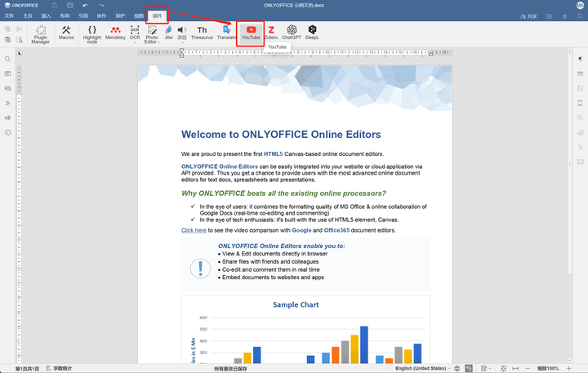The height and width of the screenshot is (373, 588).
Task: Click the 共享 share button
Action: point(528,16)
